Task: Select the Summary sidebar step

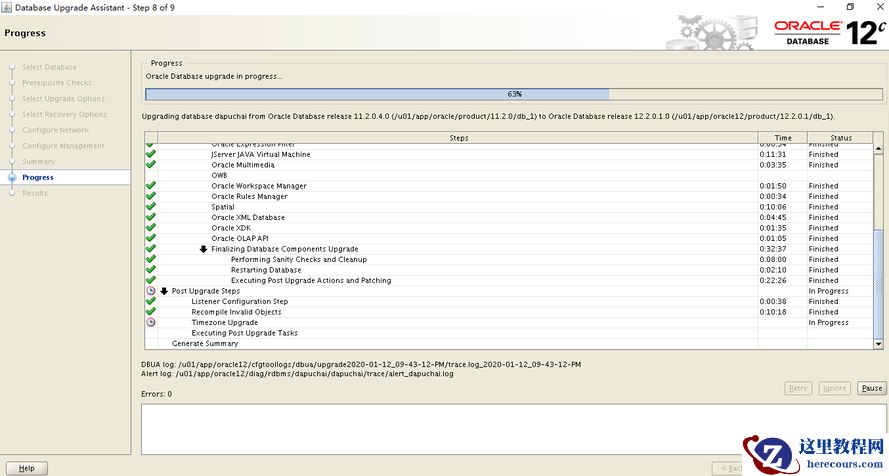Action: click(38, 162)
